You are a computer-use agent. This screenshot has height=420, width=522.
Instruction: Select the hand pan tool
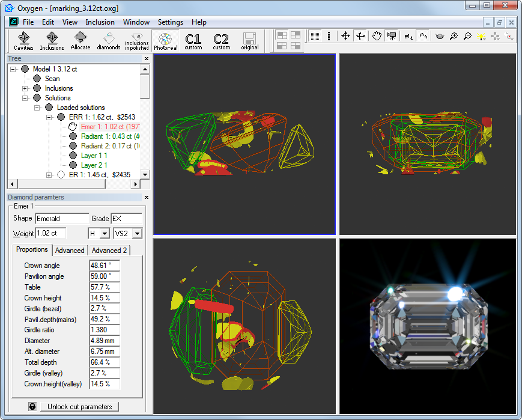click(x=377, y=36)
